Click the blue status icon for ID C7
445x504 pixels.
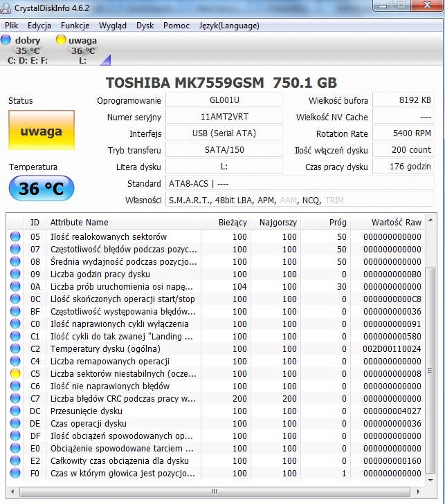(15, 398)
